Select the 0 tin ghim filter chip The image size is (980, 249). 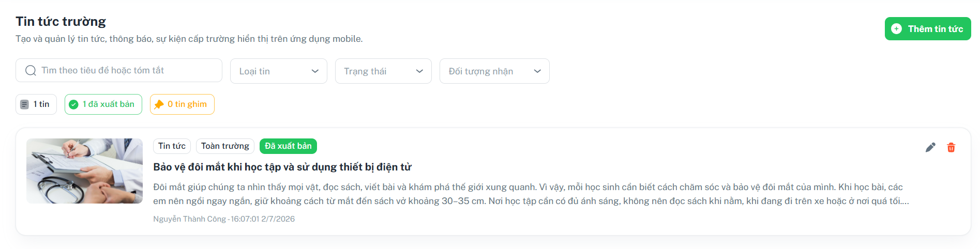pos(182,104)
